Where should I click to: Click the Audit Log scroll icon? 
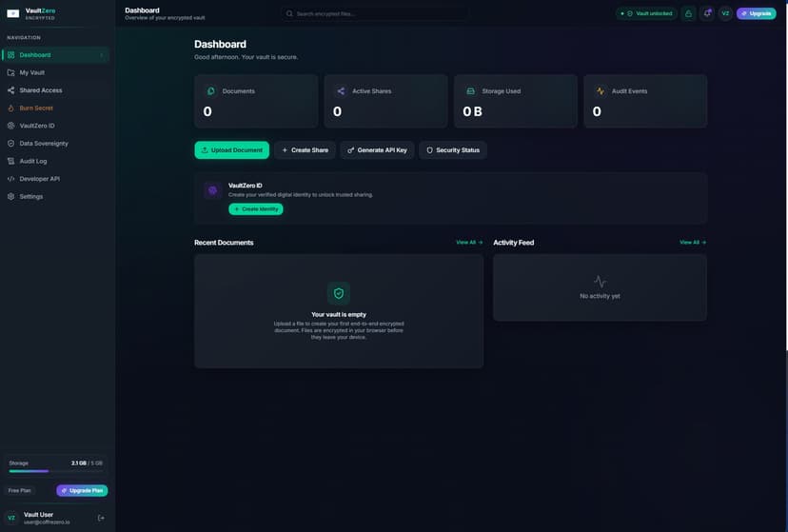coord(11,161)
